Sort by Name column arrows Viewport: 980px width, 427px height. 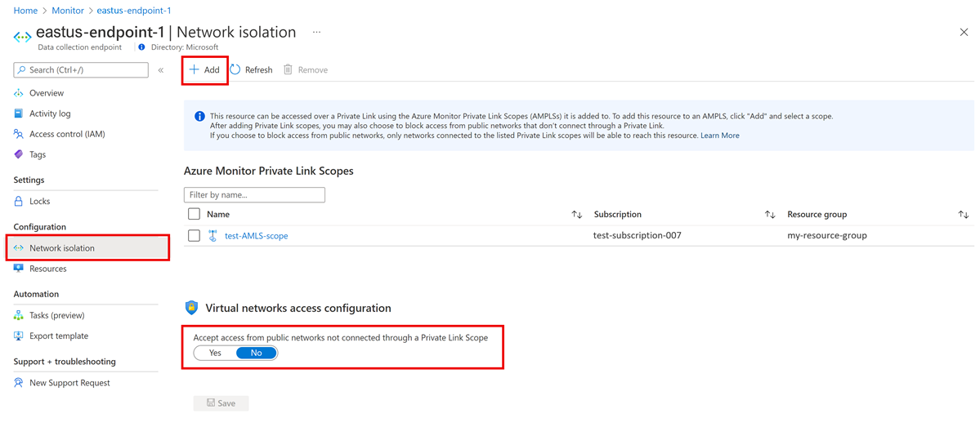pos(577,214)
